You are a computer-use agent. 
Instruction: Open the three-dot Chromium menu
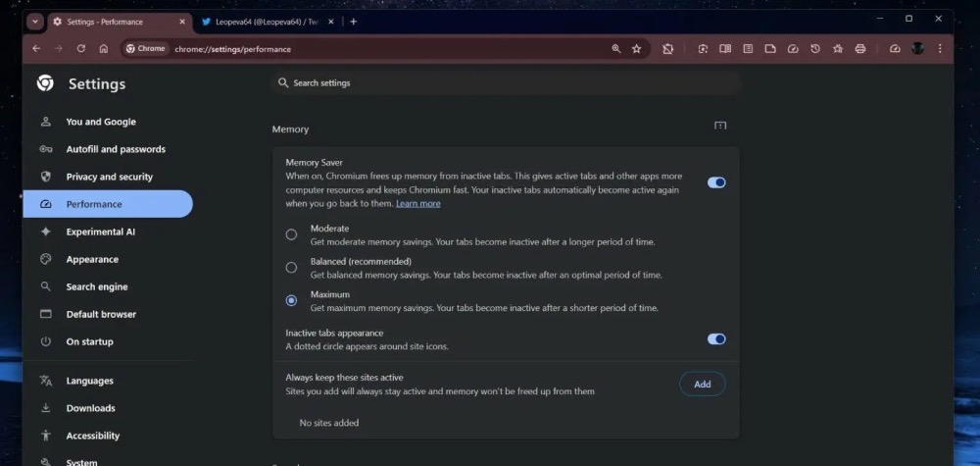(940, 48)
